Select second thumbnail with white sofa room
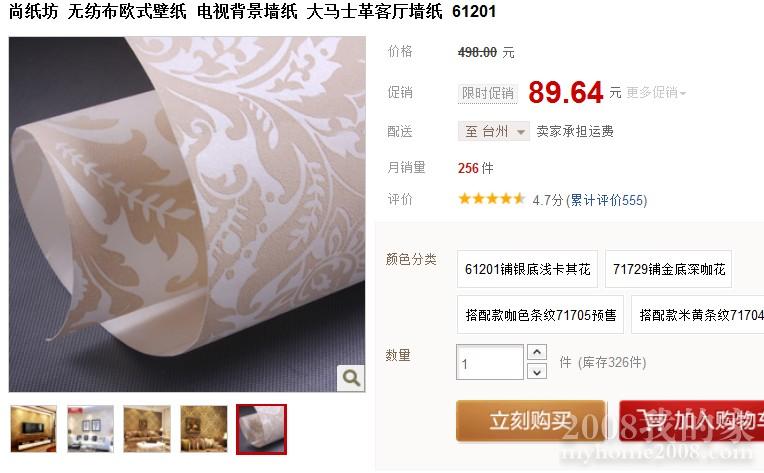 click(x=90, y=429)
